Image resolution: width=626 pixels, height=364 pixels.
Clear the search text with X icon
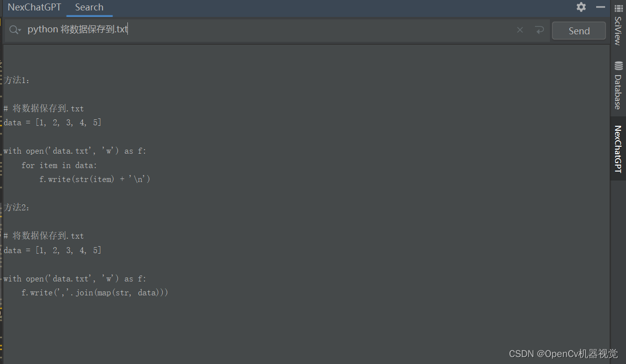[520, 30]
